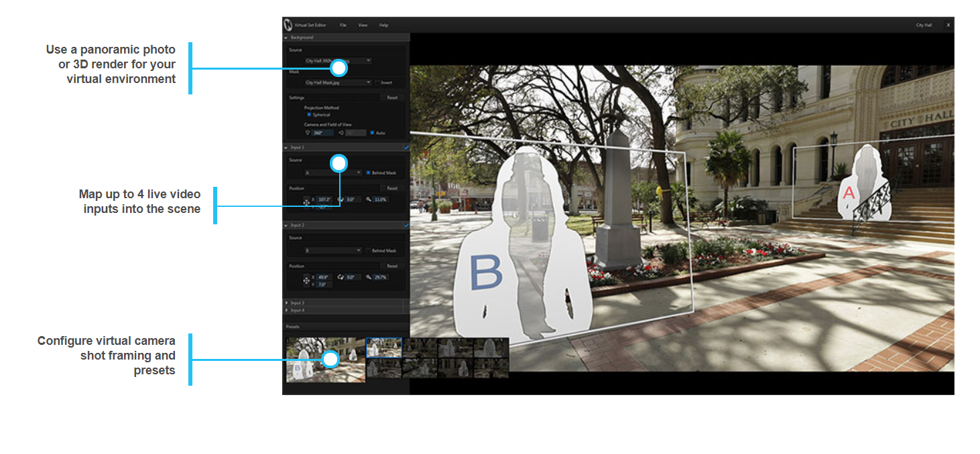Toggle the Auto field of view checkbox
The width and height of the screenshot is (980, 454).
(372, 133)
